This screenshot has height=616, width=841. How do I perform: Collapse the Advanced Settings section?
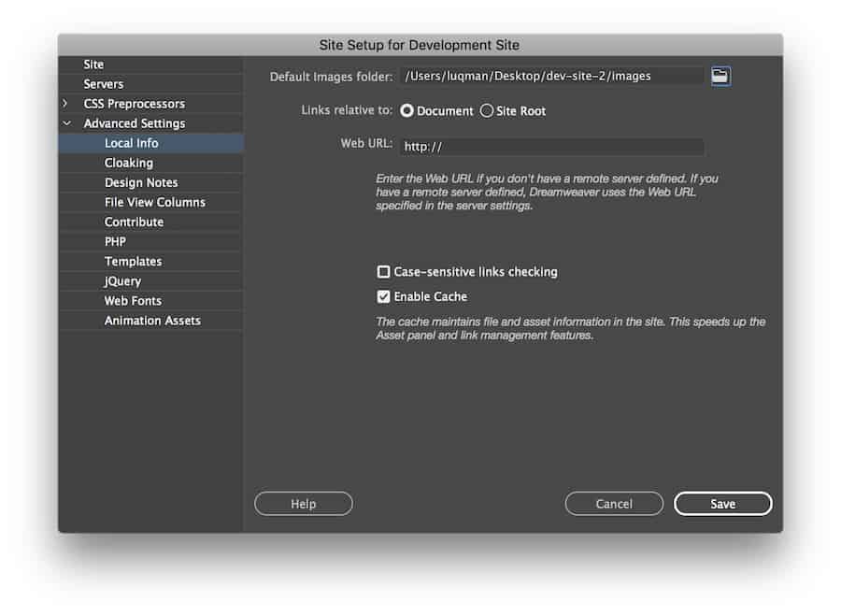tap(66, 122)
